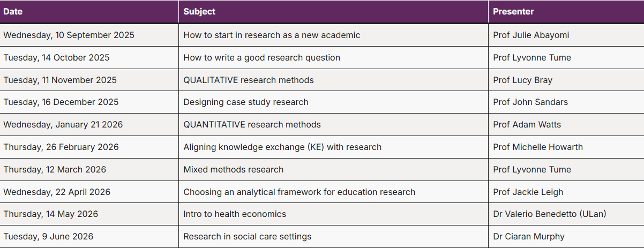Click presenter Prof Adam Watts
This screenshot has height=248, width=644.
[x=527, y=125]
